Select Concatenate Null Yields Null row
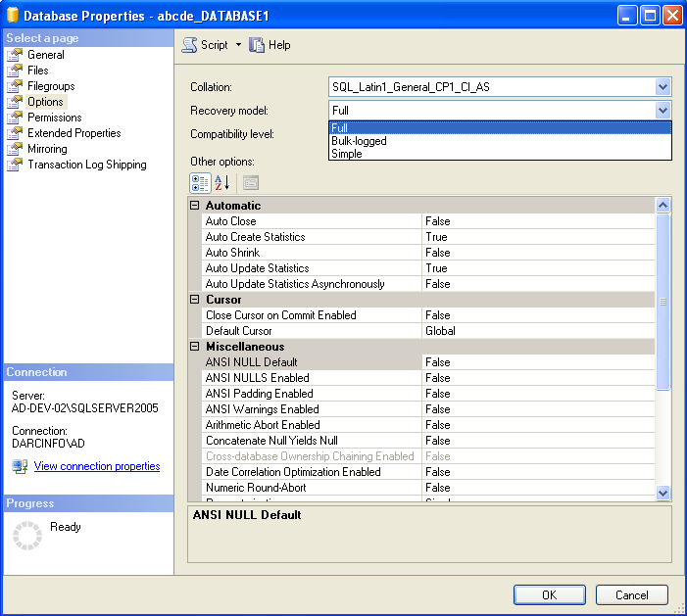Viewport: 687px width, 616px height. (x=428, y=441)
